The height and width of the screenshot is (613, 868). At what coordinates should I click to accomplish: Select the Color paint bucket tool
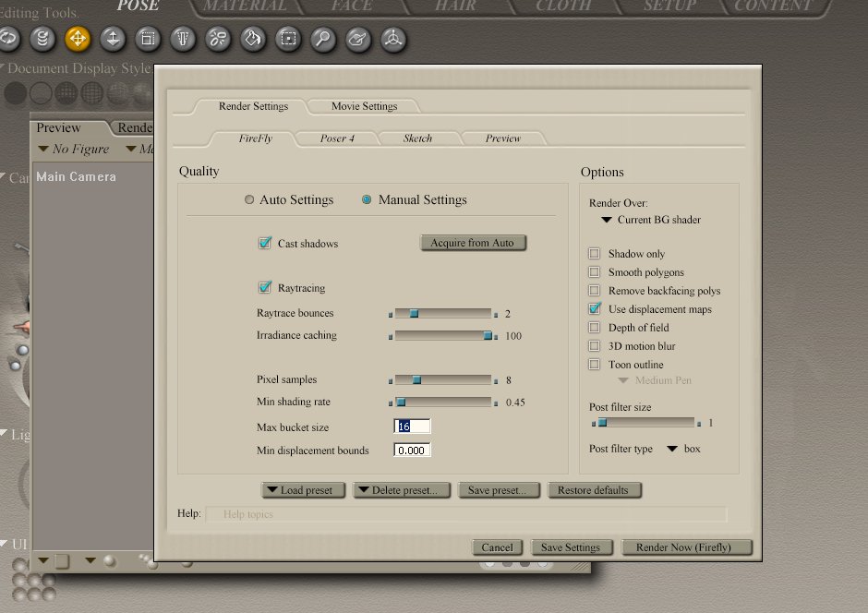pos(253,39)
